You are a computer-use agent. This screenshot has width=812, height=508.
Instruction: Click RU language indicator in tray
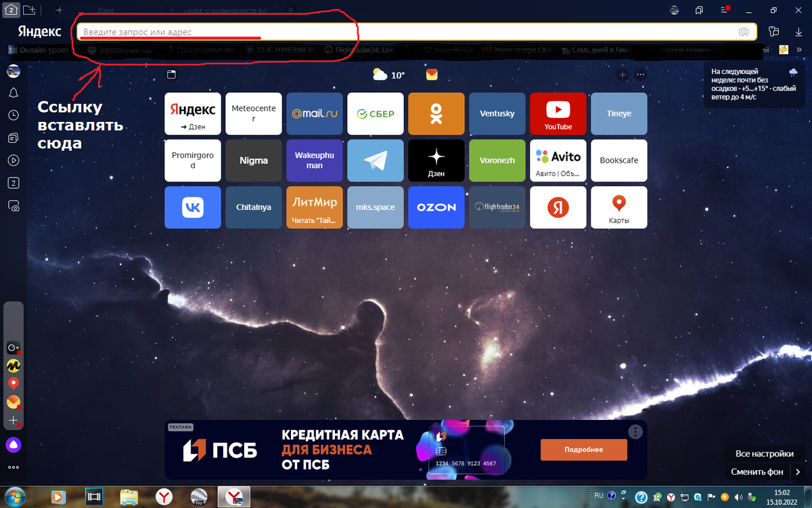point(598,496)
